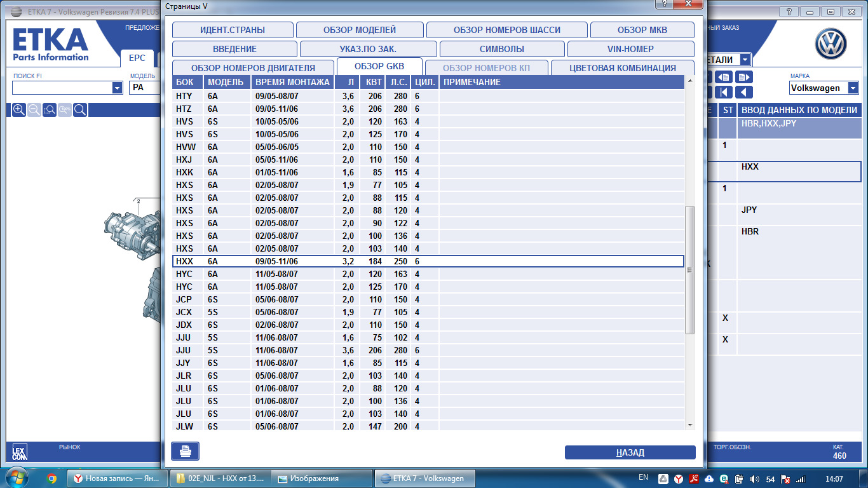Select the JCX row in the table
Screen dimensions: 868x488
(x=428, y=312)
